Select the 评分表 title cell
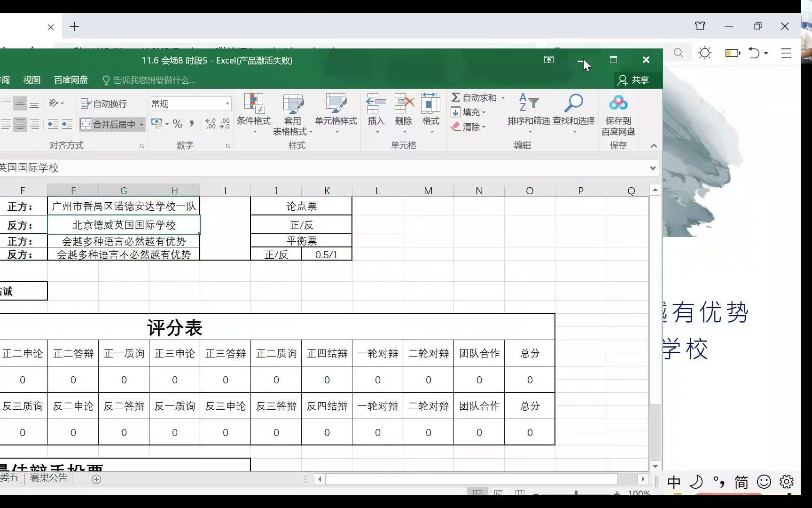 175,327
